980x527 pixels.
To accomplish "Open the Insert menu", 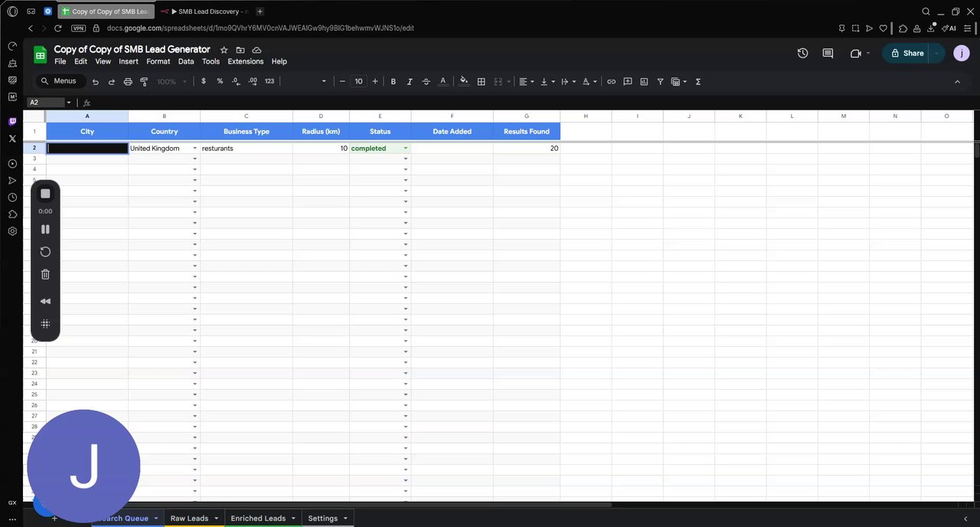I will 129,61.
